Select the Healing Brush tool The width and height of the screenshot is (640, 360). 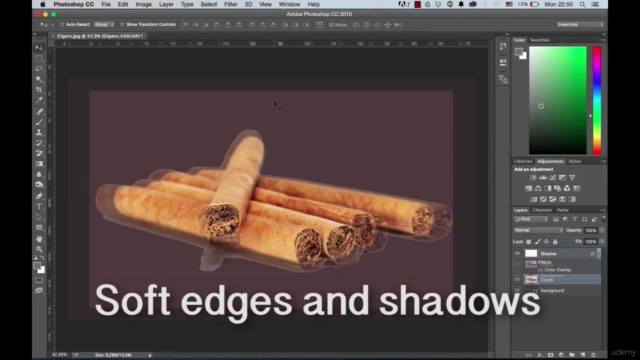point(39,111)
